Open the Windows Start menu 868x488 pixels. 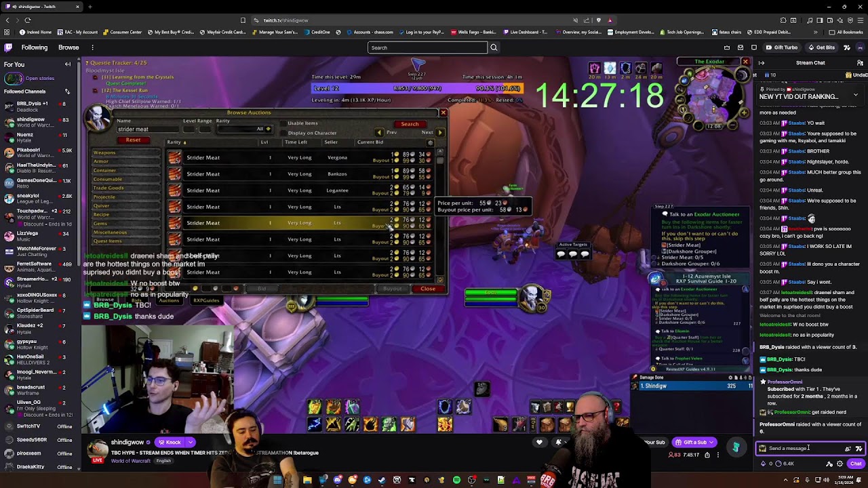tap(277, 480)
